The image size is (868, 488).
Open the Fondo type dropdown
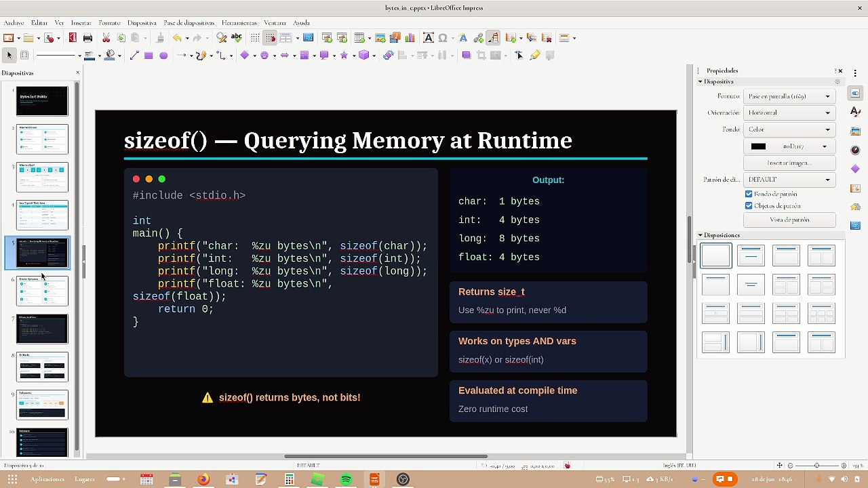coord(789,129)
